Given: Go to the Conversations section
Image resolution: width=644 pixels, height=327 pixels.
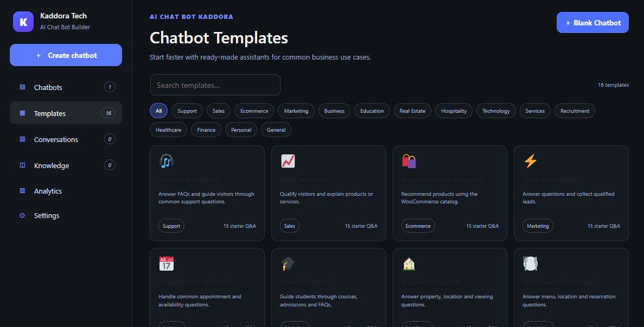Looking at the screenshot, I should 65,139.
